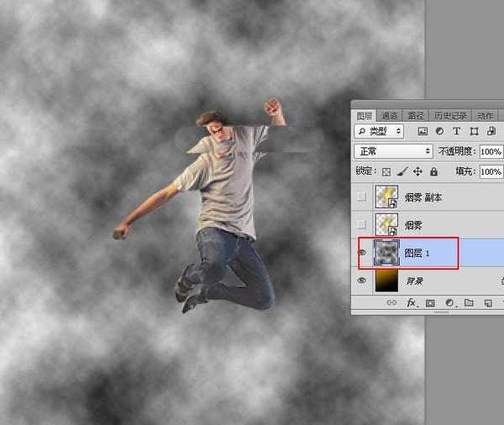Show the 烟雾 layer visibility
The height and width of the screenshot is (425, 504).
click(x=362, y=225)
